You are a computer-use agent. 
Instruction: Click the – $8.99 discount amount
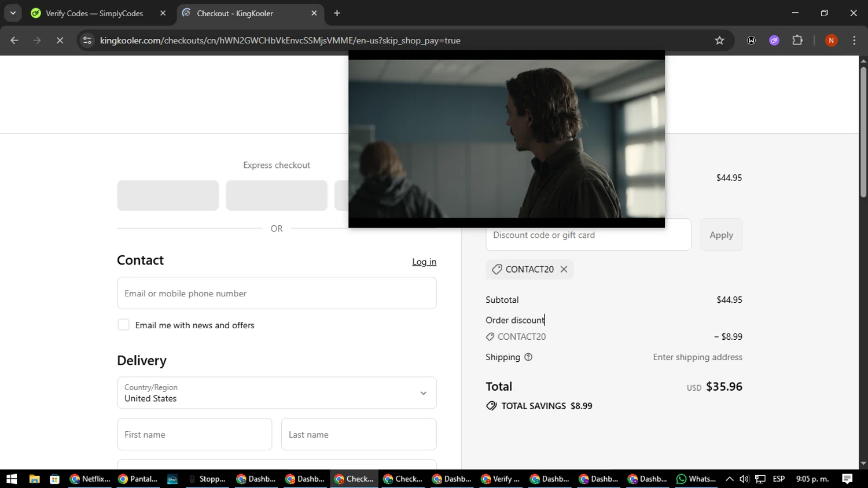click(x=728, y=336)
